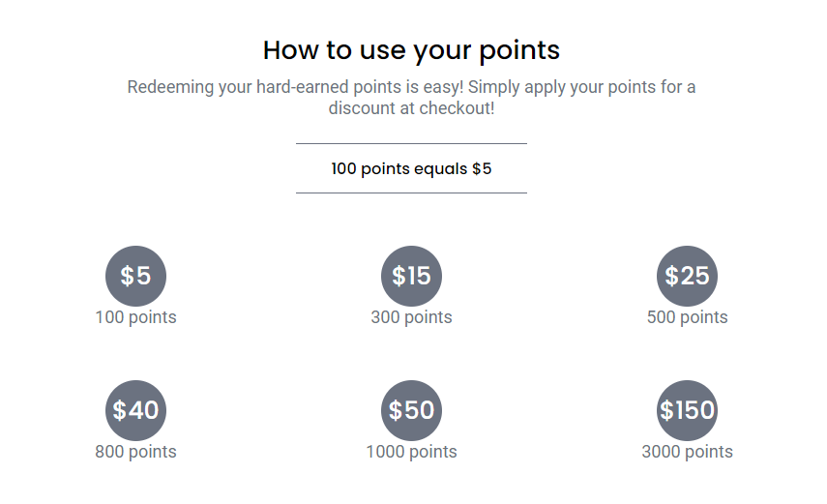Choose the $25 reward circle
Viewport: 827px width, 504px height.
pyautogui.click(x=687, y=276)
